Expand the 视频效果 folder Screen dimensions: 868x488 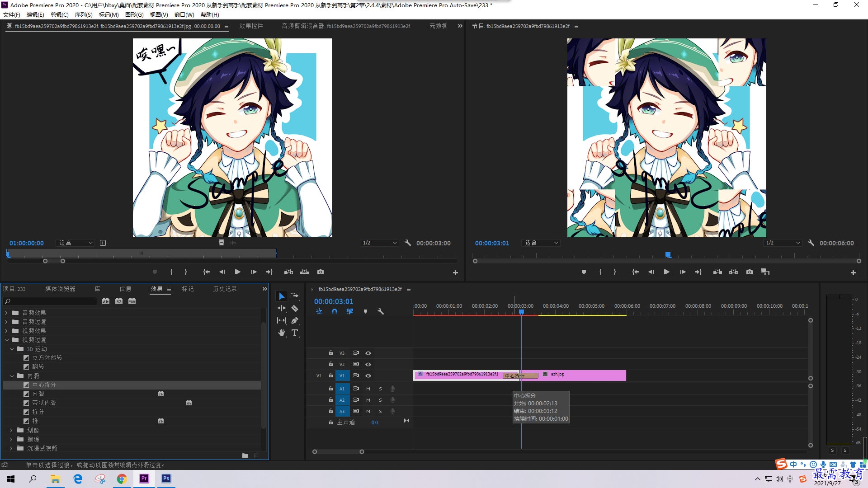pos(6,331)
